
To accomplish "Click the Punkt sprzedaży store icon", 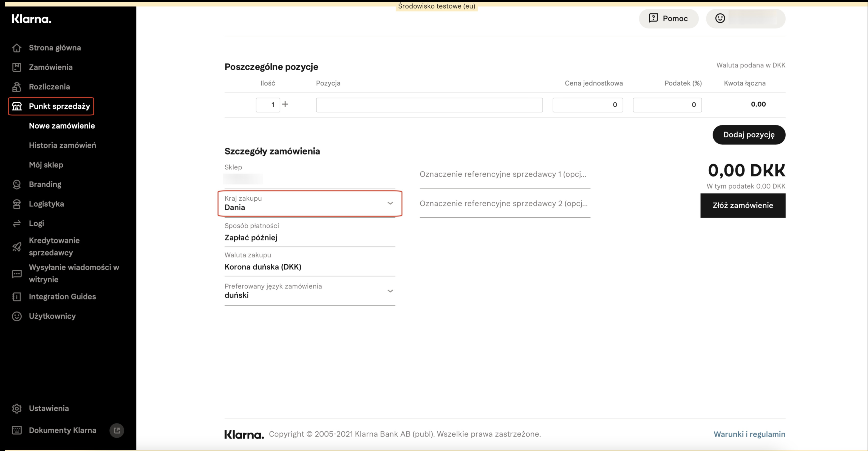I will click(17, 107).
